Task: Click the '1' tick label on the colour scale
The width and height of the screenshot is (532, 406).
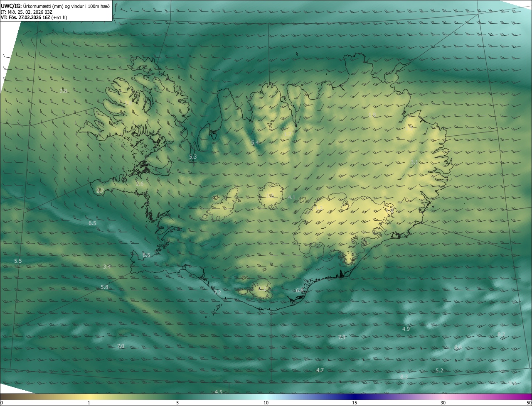Action: point(89,403)
